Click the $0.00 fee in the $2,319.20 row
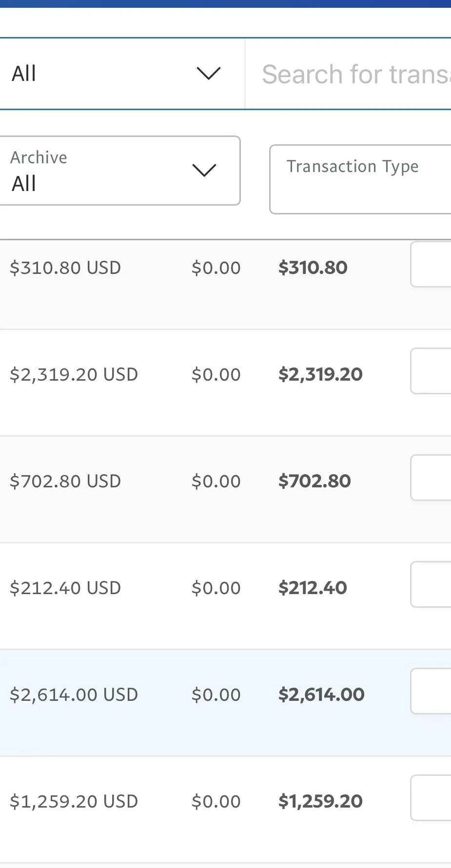The width and height of the screenshot is (451, 868). 216,374
